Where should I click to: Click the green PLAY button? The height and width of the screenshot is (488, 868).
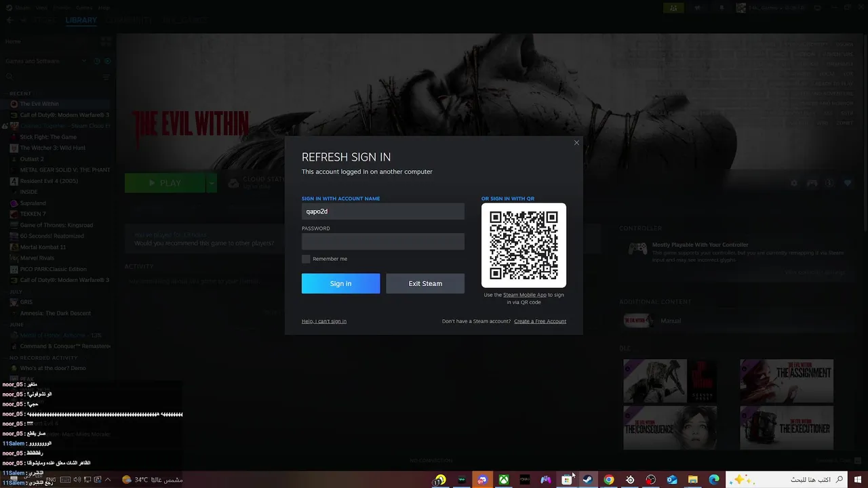[x=165, y=183]
